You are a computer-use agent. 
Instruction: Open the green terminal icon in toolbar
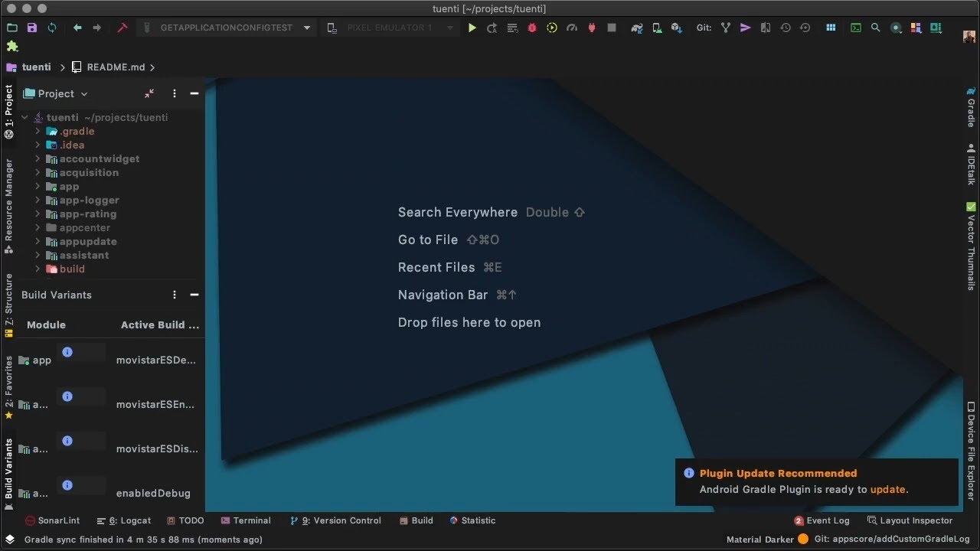point(856,28)
